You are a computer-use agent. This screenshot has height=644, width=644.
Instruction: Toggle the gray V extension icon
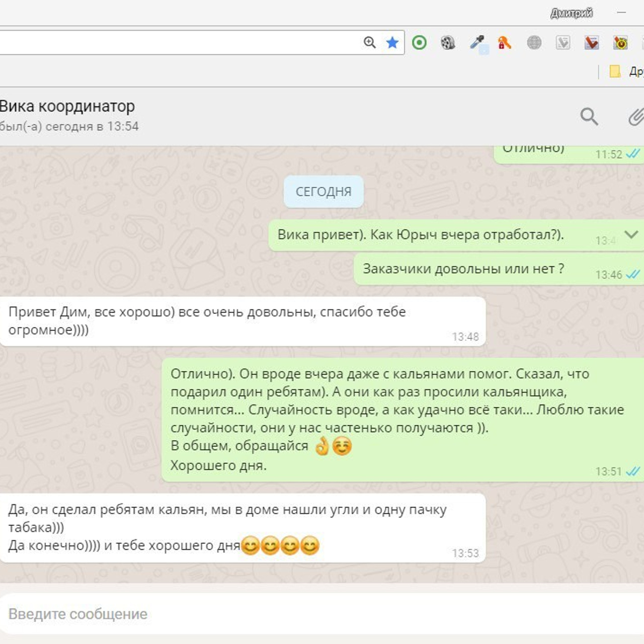tap(563, 43)
